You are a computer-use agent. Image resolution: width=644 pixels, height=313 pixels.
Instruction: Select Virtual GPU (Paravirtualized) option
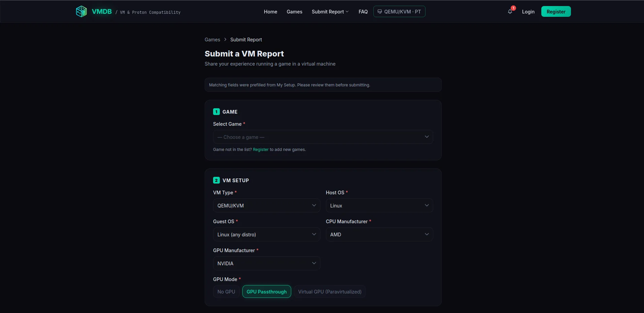330,292
